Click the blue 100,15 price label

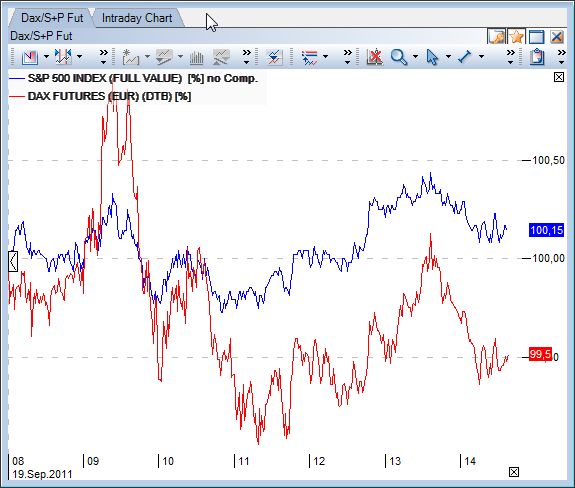[546, 230]
